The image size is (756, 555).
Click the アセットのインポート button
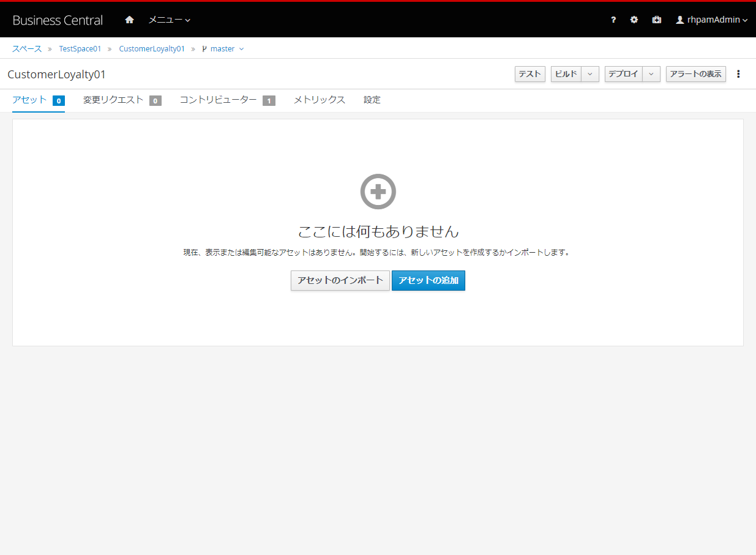(340, 280)
